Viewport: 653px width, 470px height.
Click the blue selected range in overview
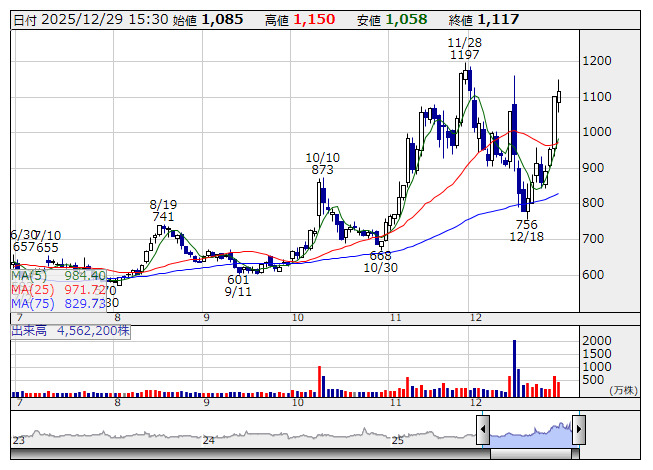(530, 431)
